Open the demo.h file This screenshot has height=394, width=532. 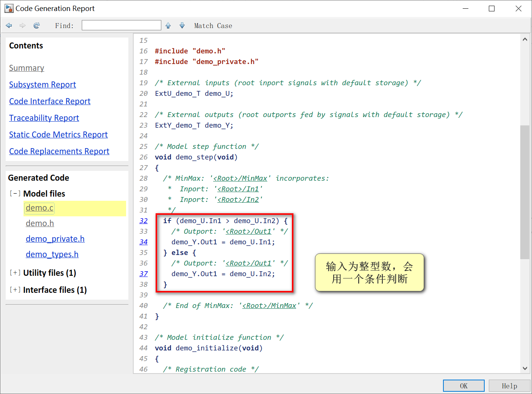(x=40, y=223)
